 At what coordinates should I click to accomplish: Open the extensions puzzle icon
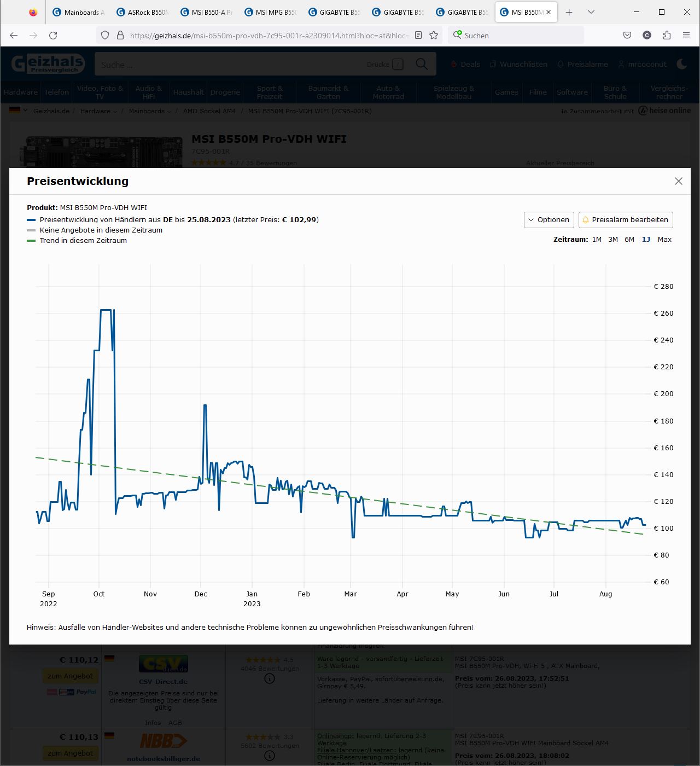click(x=667, y=35)
